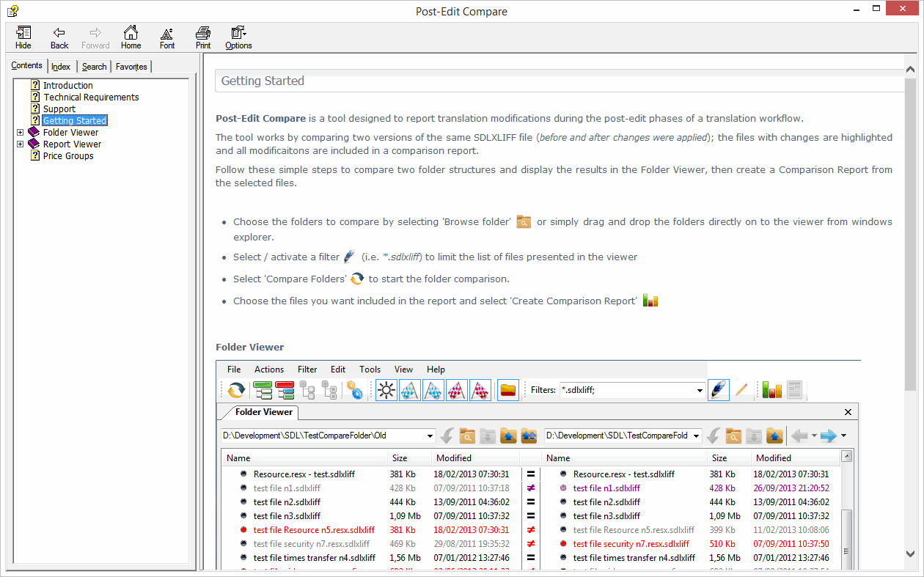
Task: Open the Technical Requirements topic
Action: point(91,98)
